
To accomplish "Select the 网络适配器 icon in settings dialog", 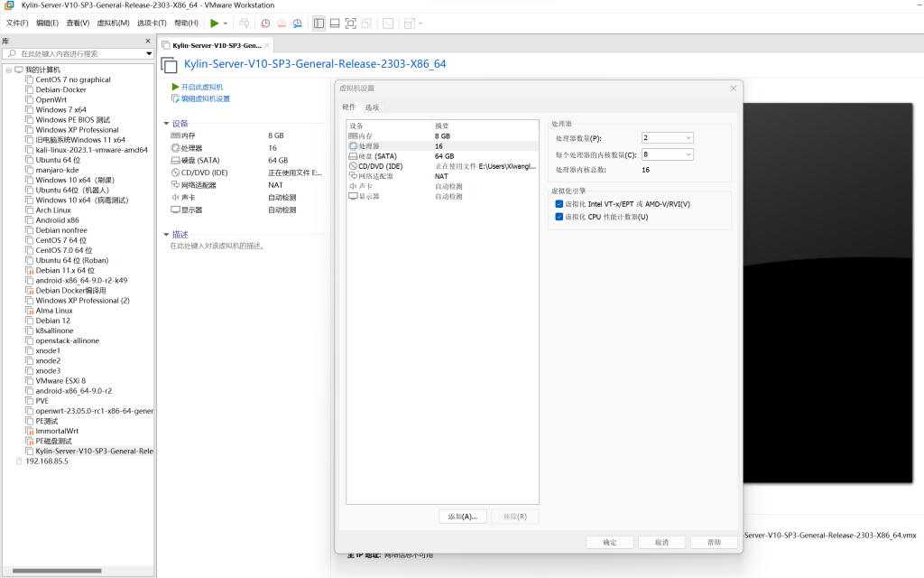I will (x=353, y=176).
